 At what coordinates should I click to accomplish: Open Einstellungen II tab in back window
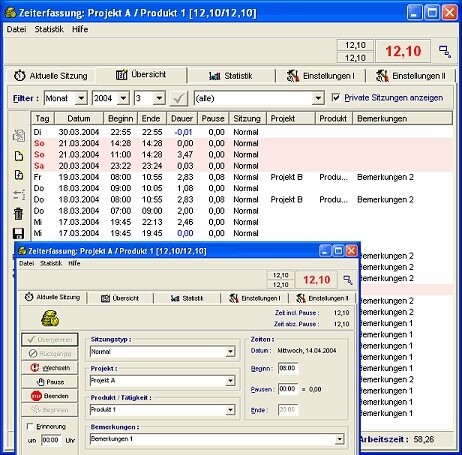click(411, 76)
